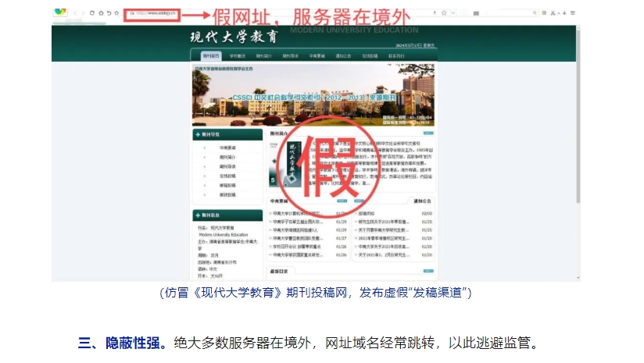Open the browser downloads arrow icon
Screen dimensions: 644x363
[x=564, y=13]
